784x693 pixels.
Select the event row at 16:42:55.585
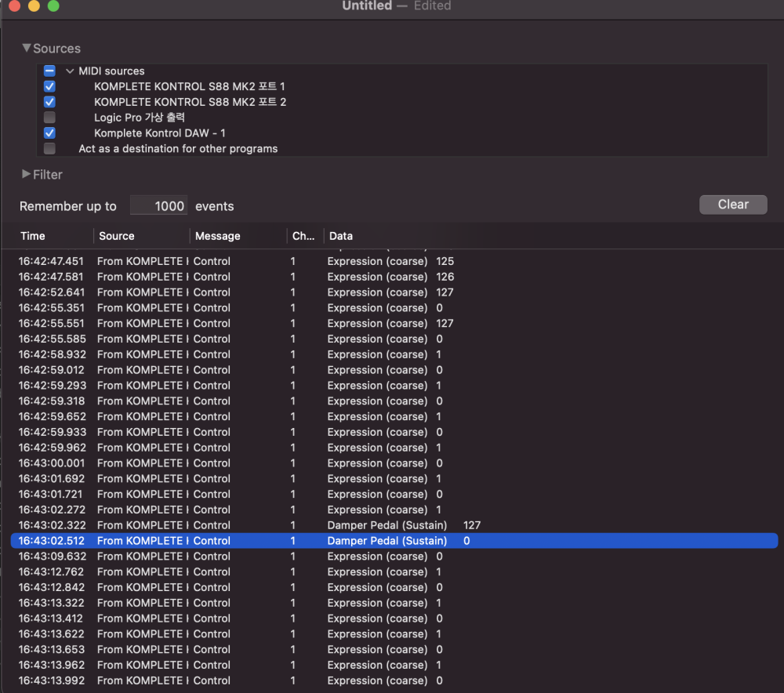point(394,339)
